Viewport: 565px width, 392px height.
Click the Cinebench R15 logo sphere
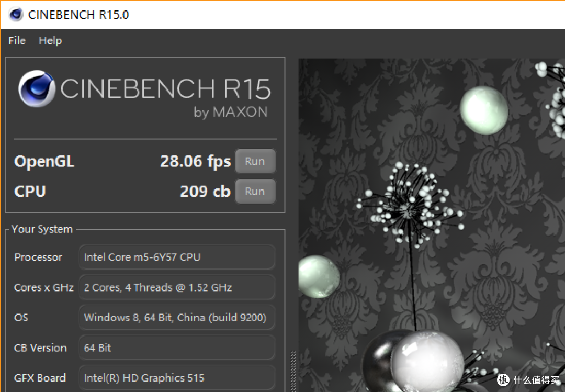(37, 89)
